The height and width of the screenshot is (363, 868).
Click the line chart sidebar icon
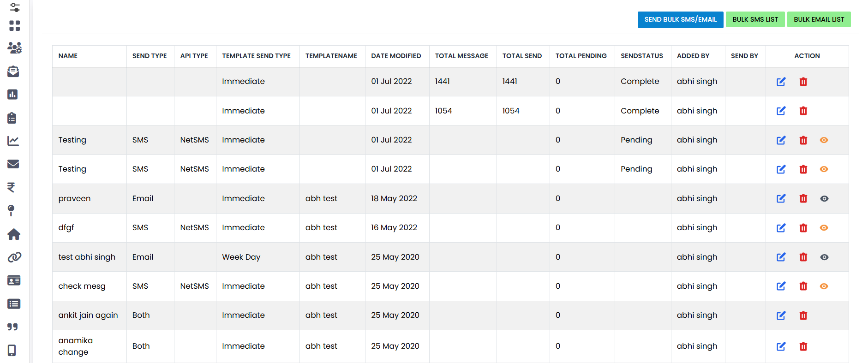point(13,141)
